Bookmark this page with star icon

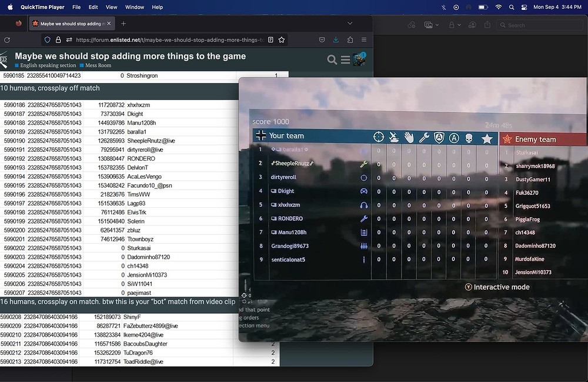282,40
